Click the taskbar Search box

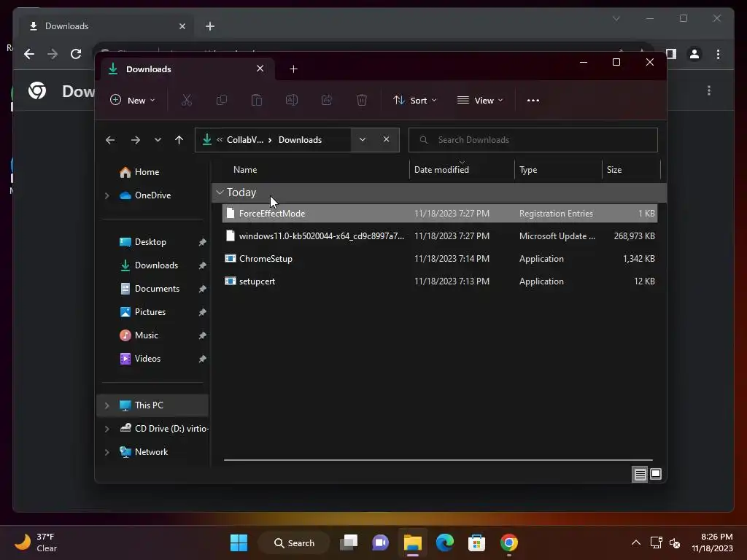click(x=294, y=542)
